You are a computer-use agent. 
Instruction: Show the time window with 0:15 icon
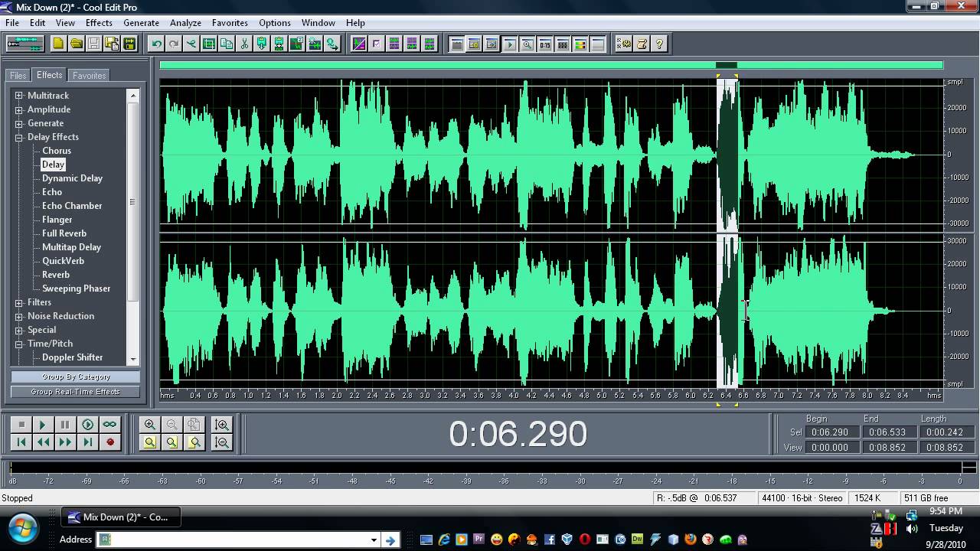pos(544,44)
